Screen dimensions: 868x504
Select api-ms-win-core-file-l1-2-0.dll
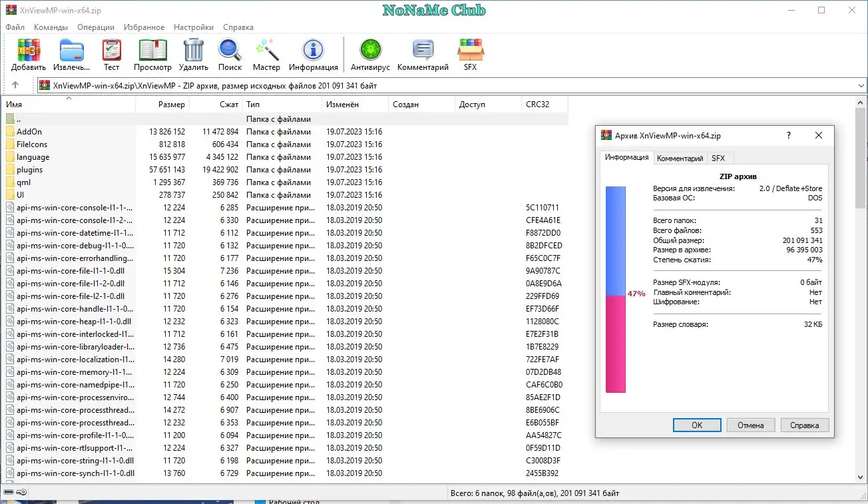coord(70,284)
